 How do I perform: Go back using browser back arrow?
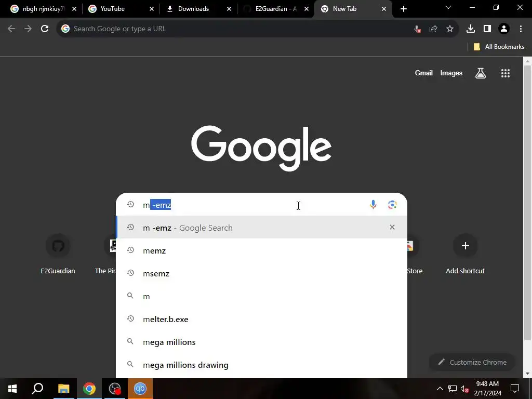11,29
